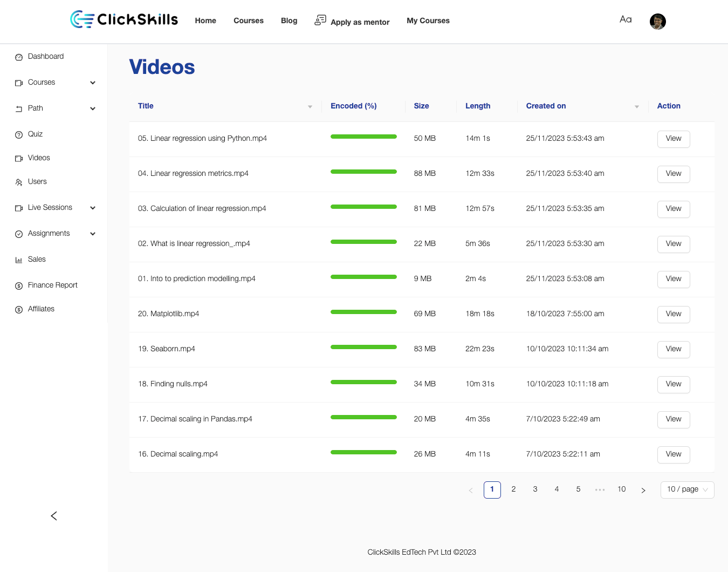728x572 pixels.
Task: Select the Dashboard icon in sidebar
Action: click(19, 56)
